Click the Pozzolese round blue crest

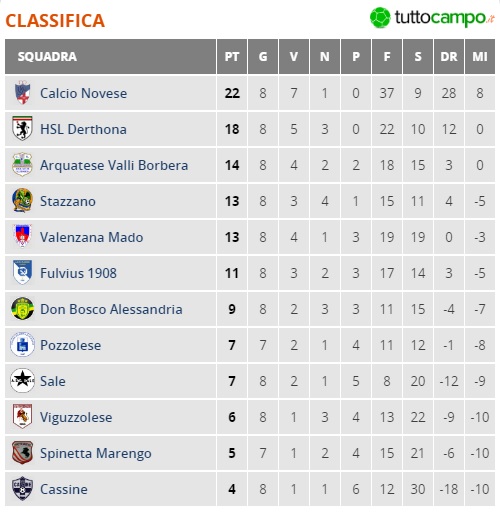pos(22,345)
